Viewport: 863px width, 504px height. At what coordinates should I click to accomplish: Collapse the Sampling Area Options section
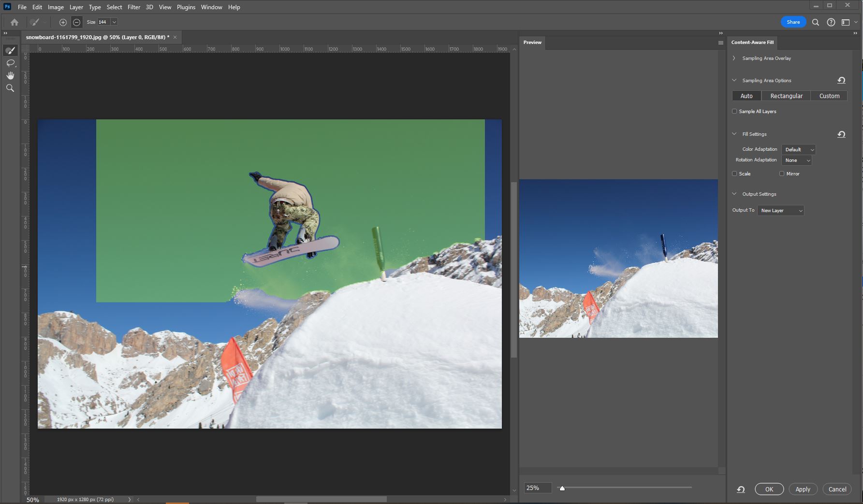point(734,80)
